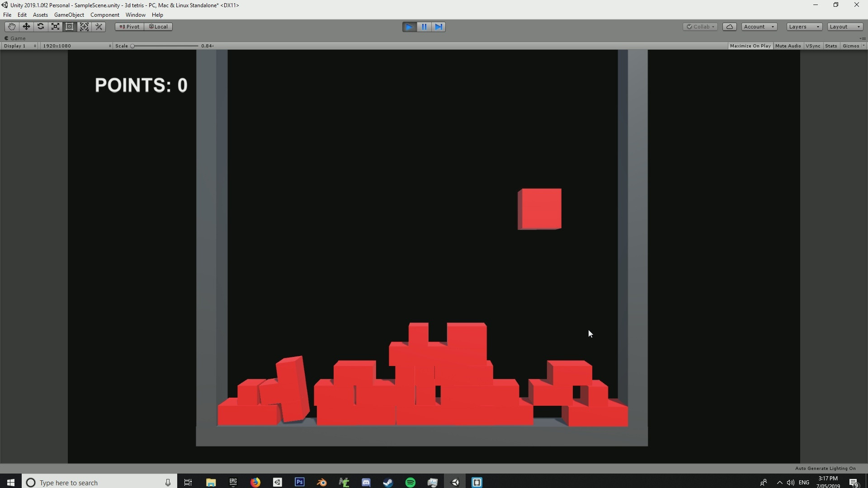Select the Move tool

coord(26,27)
